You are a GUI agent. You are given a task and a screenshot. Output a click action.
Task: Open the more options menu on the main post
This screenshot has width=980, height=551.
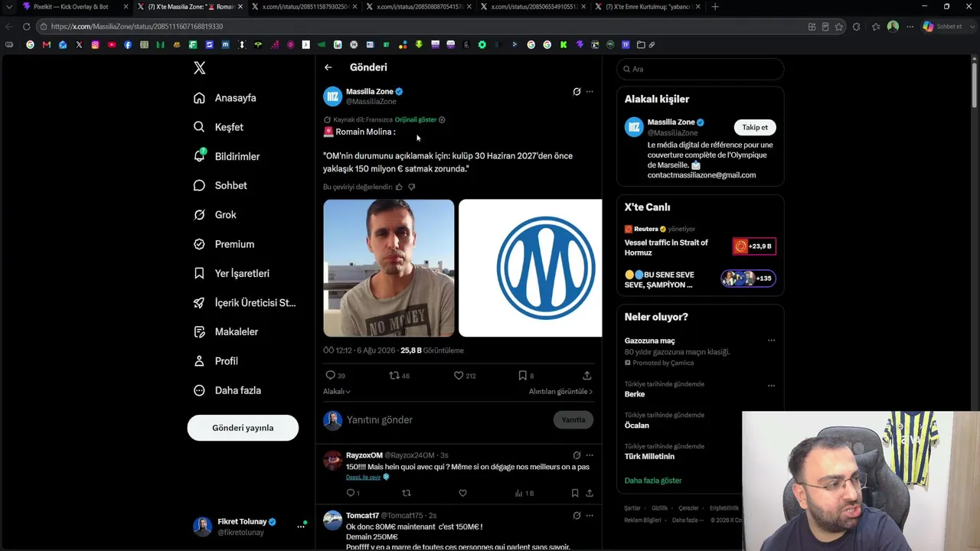590,92
